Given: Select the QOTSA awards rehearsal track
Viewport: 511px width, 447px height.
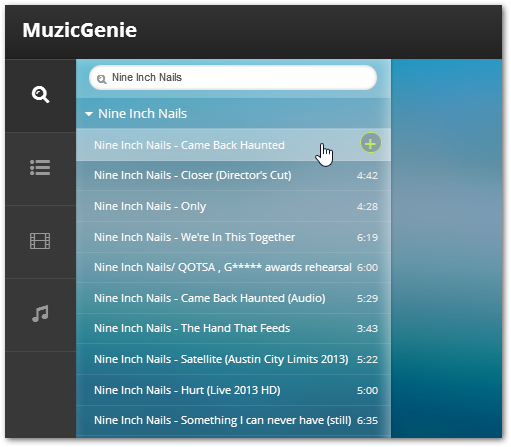Looking at the screenshot, I should tap(233, 267).
